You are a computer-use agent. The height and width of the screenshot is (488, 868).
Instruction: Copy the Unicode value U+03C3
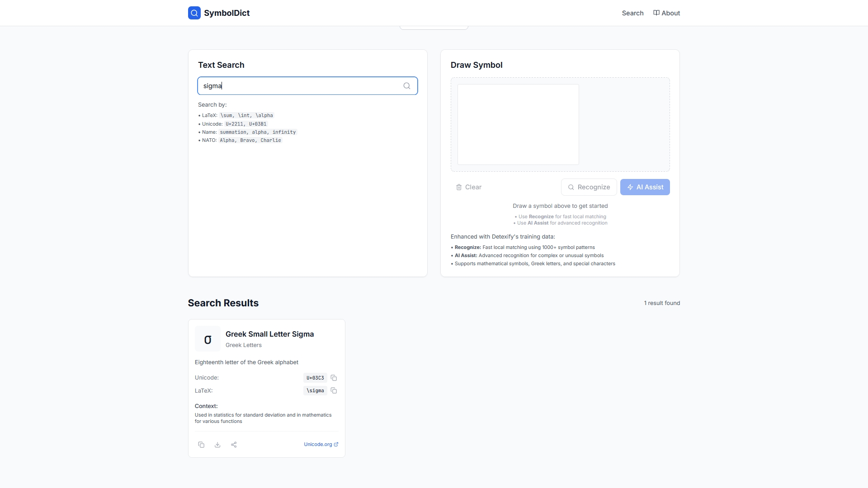pyautogui.click(x=334, y=378)
